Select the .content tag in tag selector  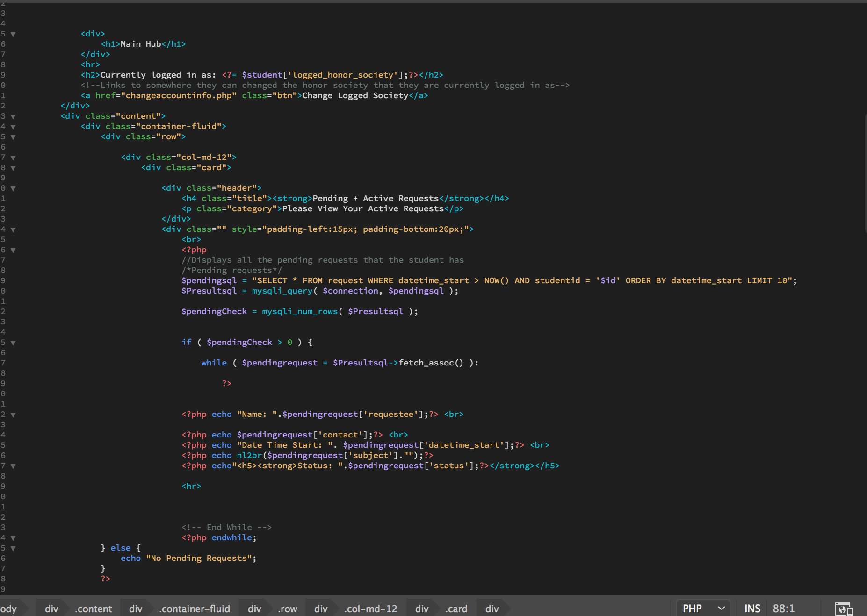point(94,609)
